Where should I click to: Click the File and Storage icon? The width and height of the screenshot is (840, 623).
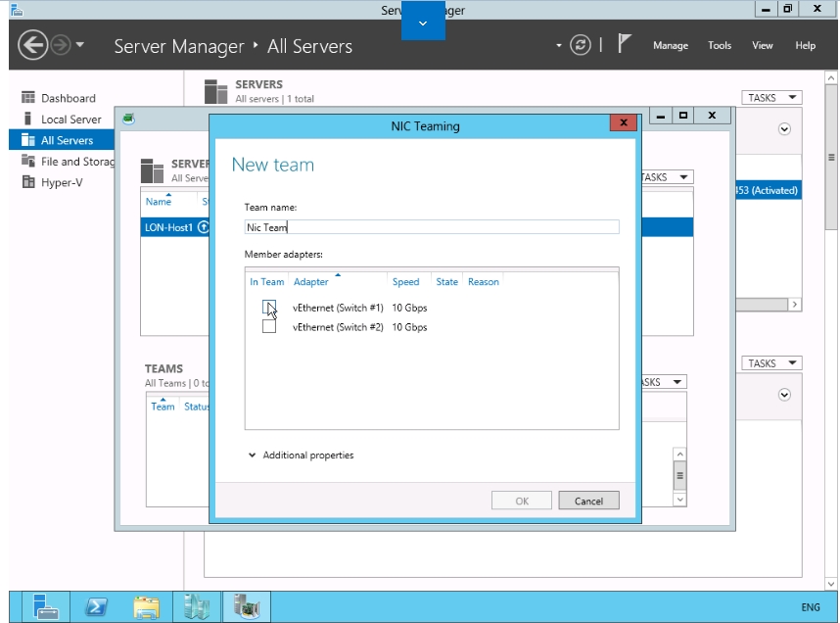click(27, 161)
